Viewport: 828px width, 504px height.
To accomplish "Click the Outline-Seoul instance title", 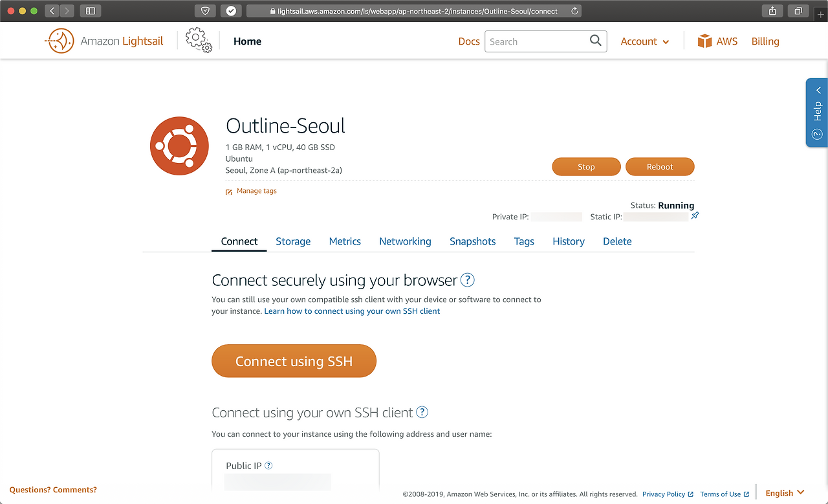I will [285, 126].
